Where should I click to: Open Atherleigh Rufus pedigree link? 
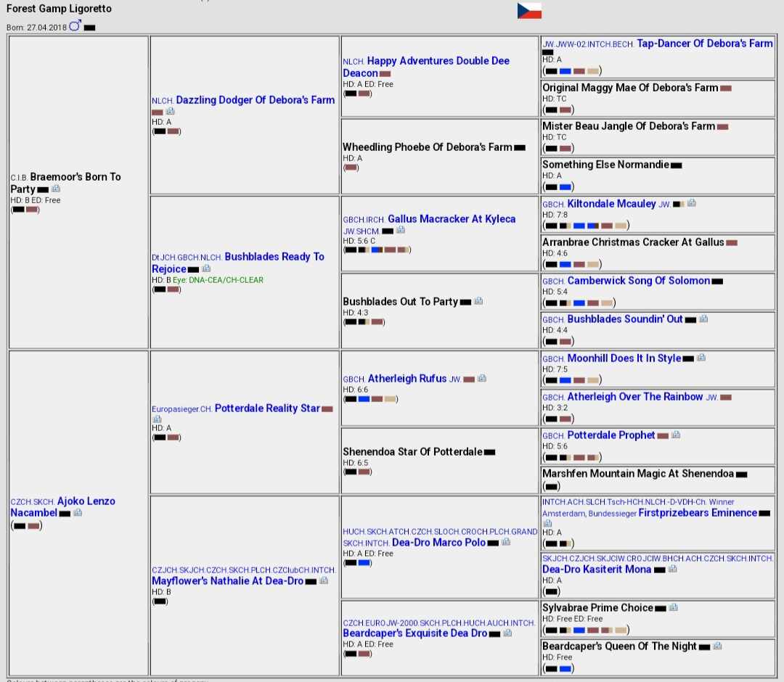tap(407, 379)
